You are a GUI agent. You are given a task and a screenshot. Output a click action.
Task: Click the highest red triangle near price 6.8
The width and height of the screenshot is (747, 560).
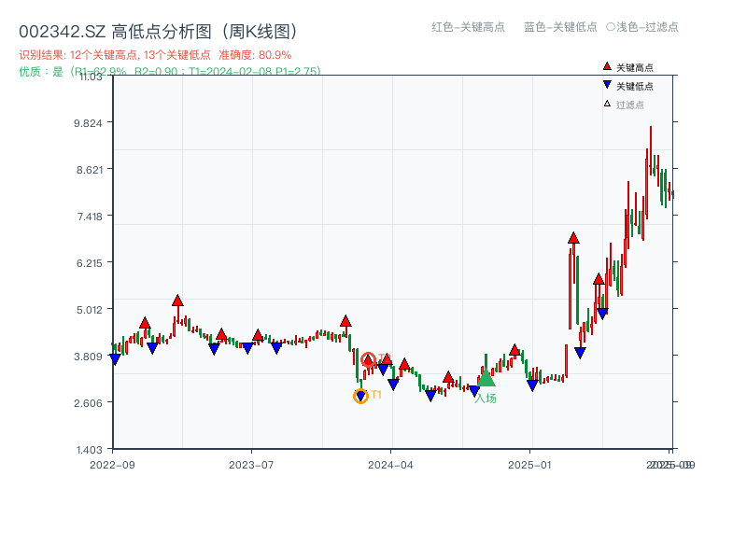[x=573, y=238]
